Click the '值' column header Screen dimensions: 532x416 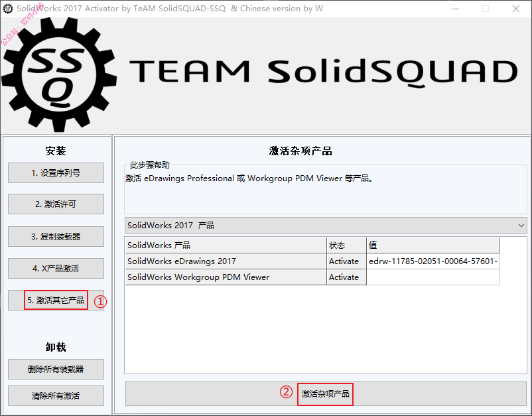[x=433, y=245]
